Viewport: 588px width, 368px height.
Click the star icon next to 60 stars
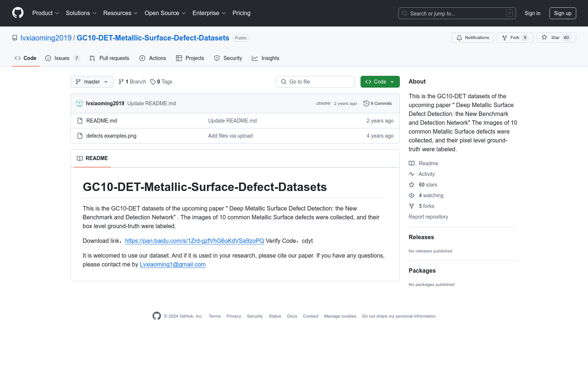point(412,185)
